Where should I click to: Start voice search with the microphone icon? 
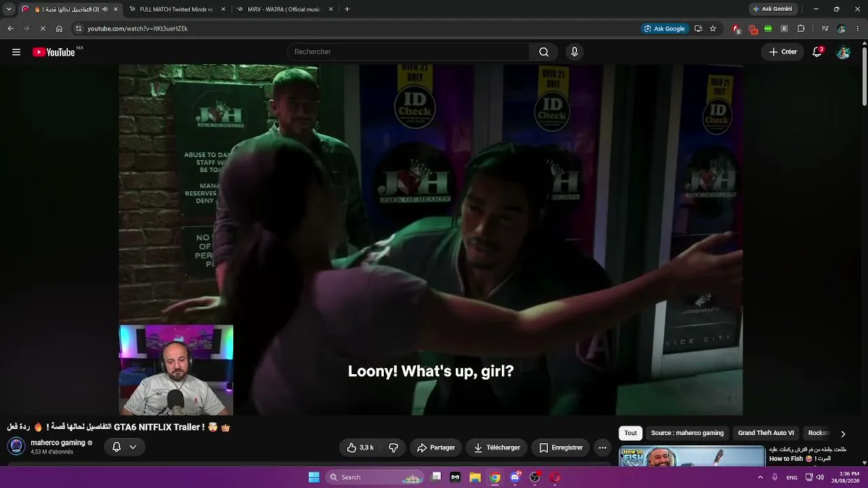click(x=574, y=52)
